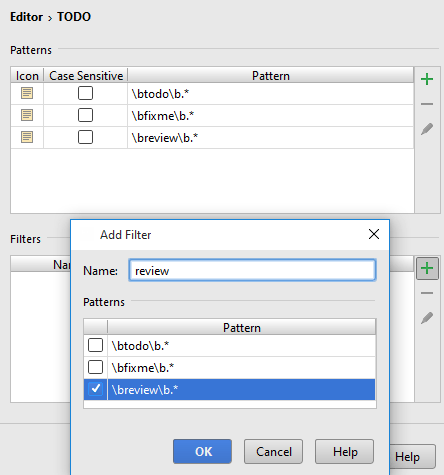Check \bfixme\b.* in the Add Filter dialog

coord(95,367)
